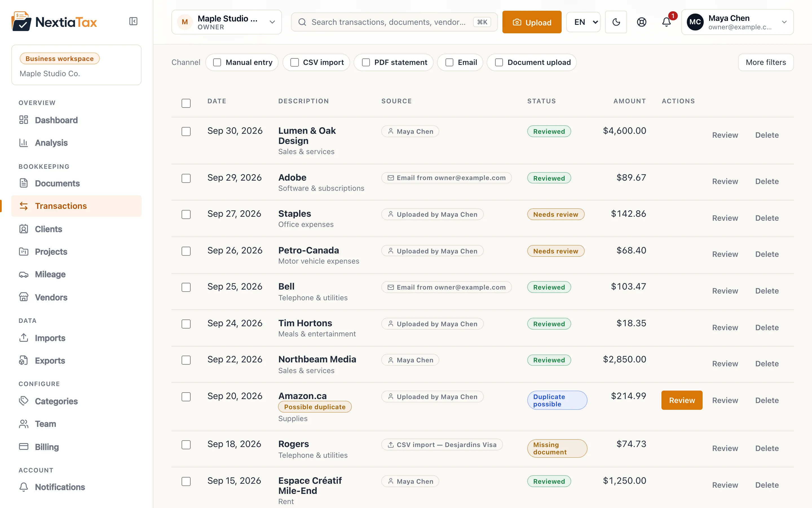Expand Maple Studio workspace switcher
812x508 pixels.
226,22
